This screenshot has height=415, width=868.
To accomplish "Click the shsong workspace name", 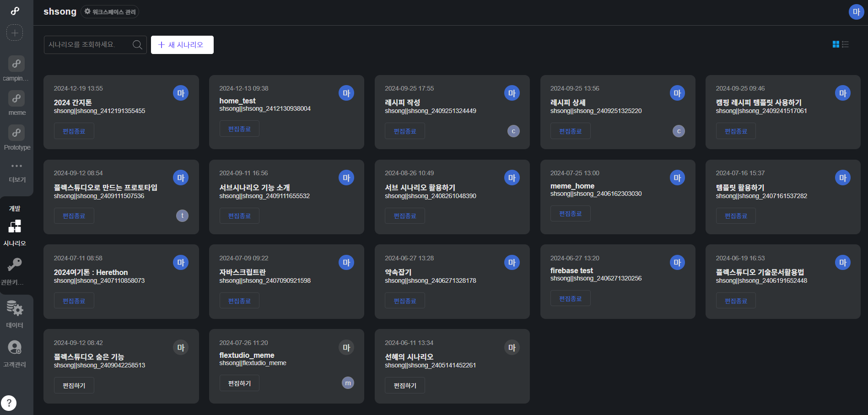I will point(60,11).
